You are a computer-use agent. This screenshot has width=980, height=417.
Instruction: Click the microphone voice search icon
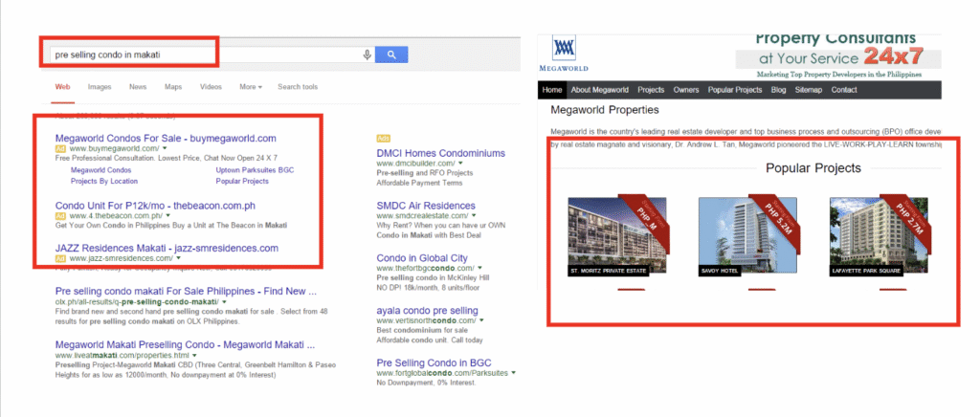(367, 55)
